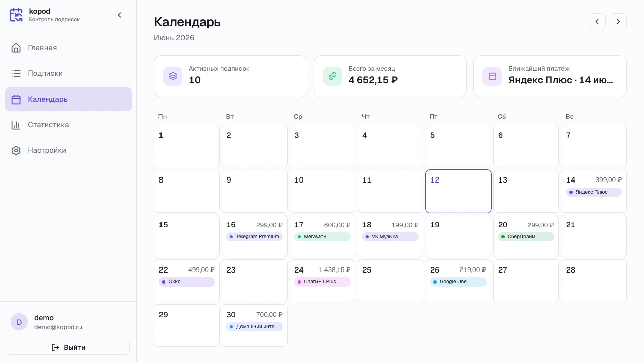The height and width of the screenshot is (362, 644).
Task: Click the gear icon beside Настройки
Action: pyautogui.click(x=16, y=150)
